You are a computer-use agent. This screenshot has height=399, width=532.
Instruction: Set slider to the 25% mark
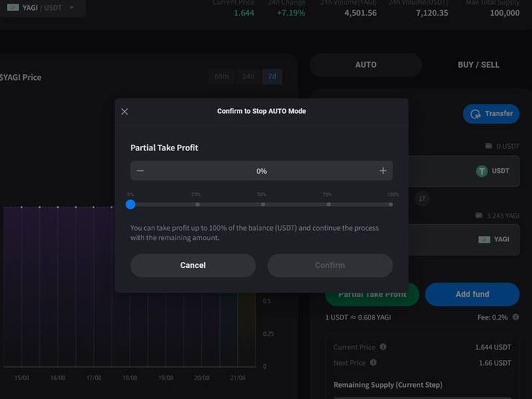point(197,204)
